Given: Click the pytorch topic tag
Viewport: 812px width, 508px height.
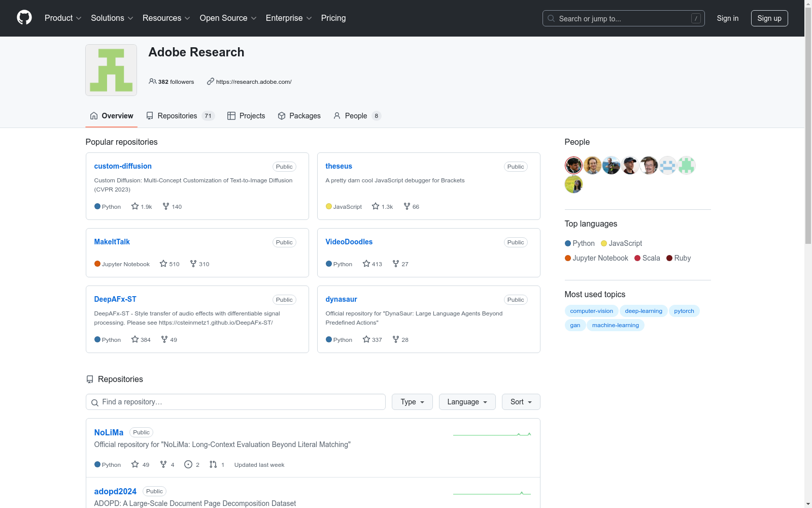Looking at the screenshot, I should click(684, 311).
